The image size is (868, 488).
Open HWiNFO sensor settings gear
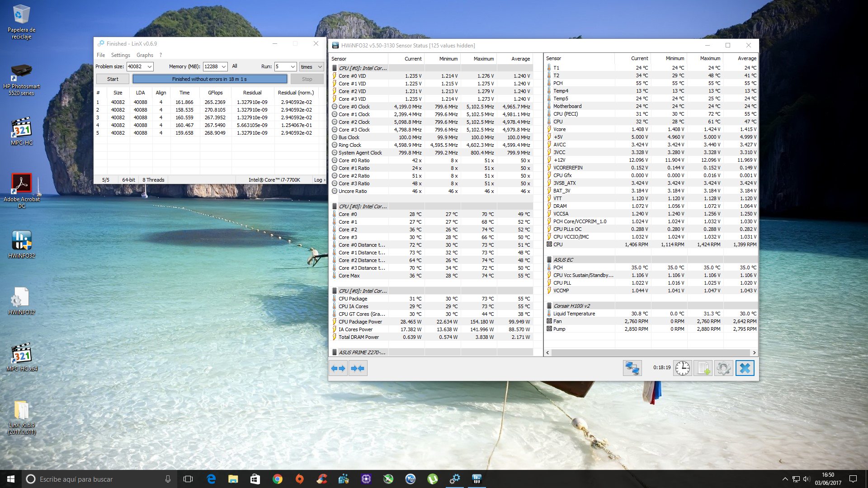[724, 368]
